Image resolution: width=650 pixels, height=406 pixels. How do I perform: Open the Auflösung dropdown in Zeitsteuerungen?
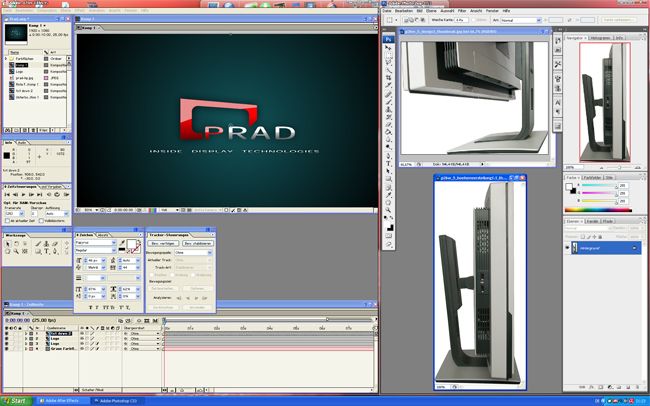pos(57,214)
